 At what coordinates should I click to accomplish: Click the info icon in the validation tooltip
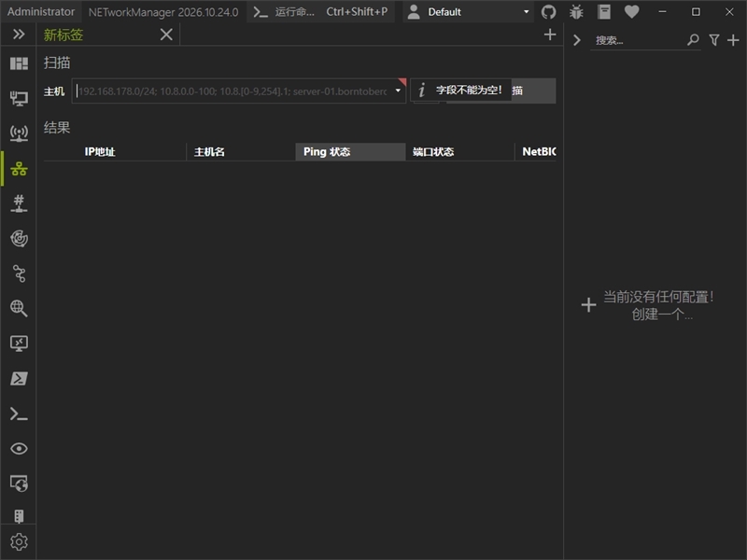pos(422,90)
